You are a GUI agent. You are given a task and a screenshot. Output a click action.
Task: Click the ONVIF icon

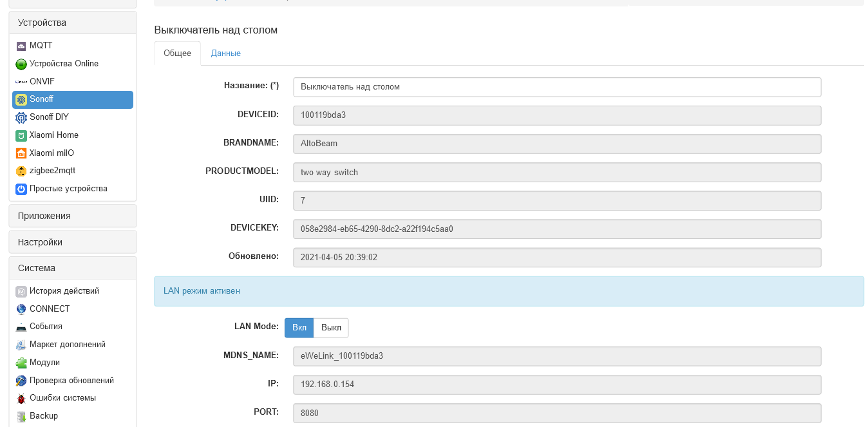point(21,82)
